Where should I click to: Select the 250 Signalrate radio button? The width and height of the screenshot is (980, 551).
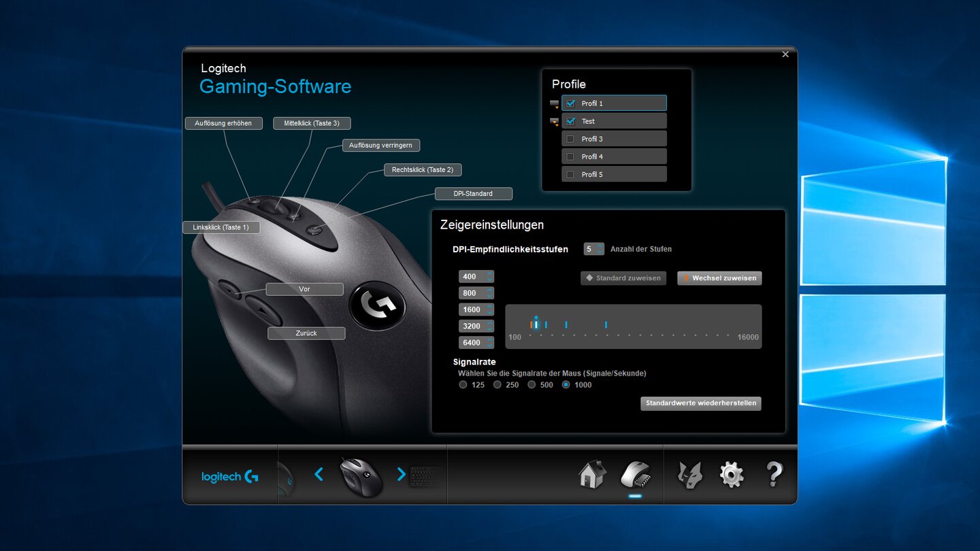pos(497,385)
